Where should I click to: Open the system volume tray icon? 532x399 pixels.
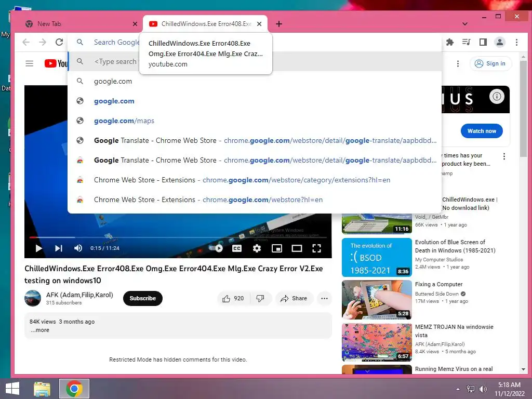click(483, 389)
